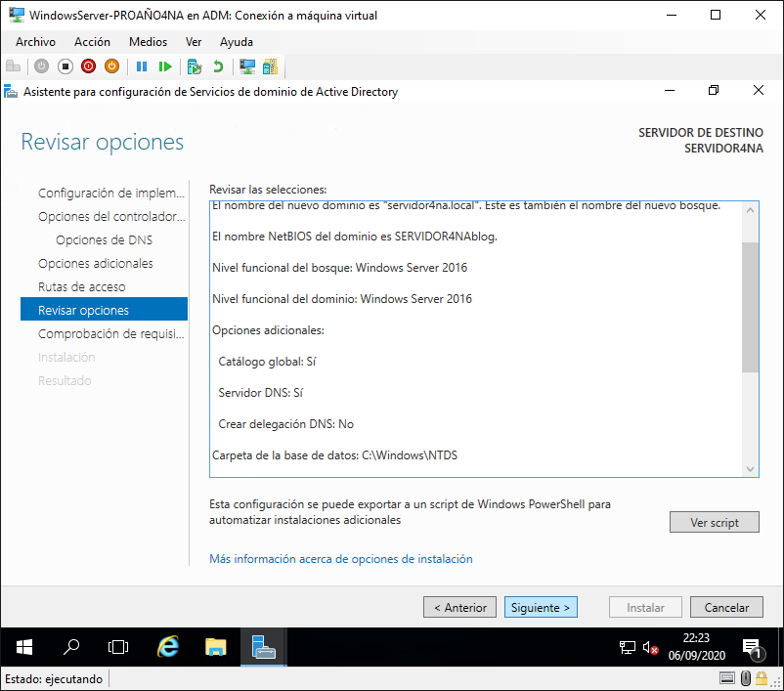Click the Share resources toolbar icon

(270, 66)
